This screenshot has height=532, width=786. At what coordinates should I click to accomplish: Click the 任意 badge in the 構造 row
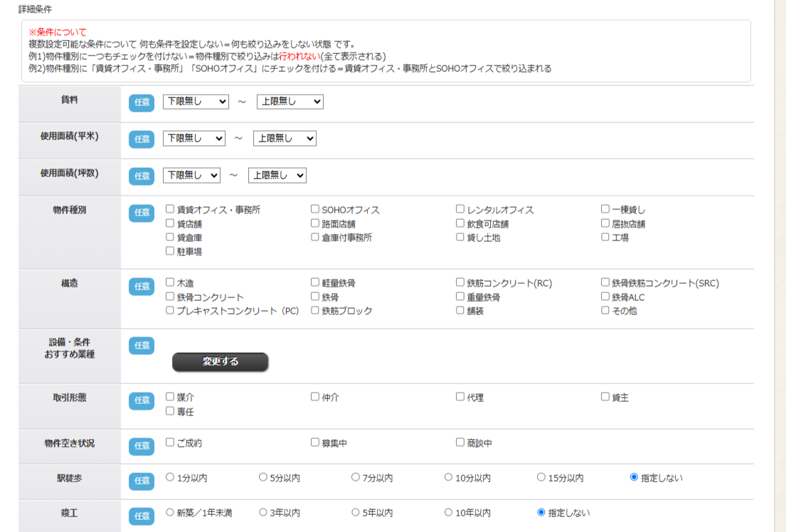[141, 287]
